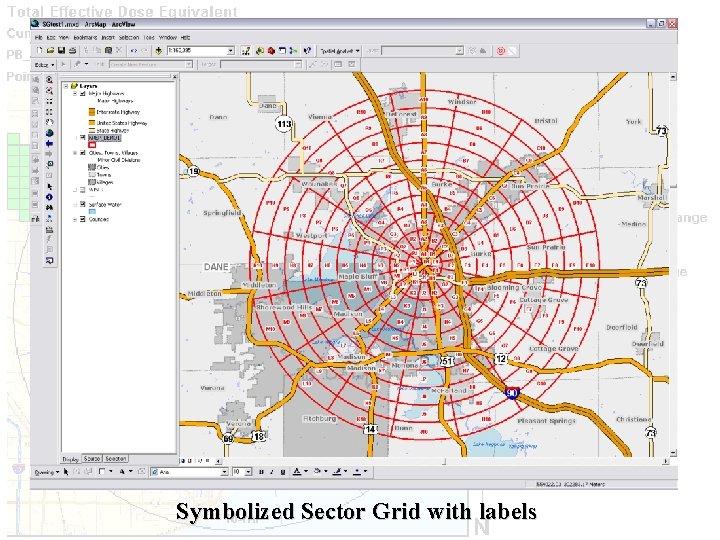Screen dimensions: 720x540
Task: Open the map scale dropdown
Action: 231,51
